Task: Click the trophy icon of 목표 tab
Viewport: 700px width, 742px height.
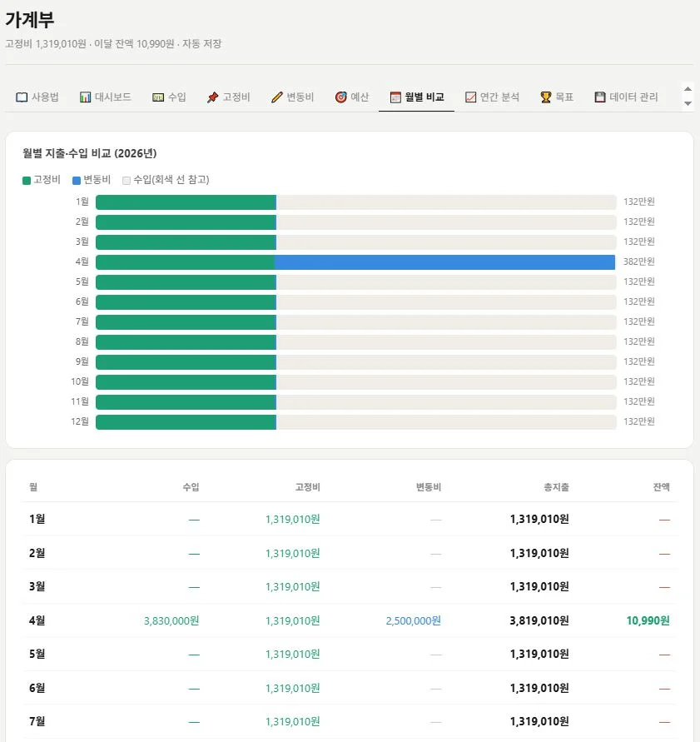Action: click(546, 97)
